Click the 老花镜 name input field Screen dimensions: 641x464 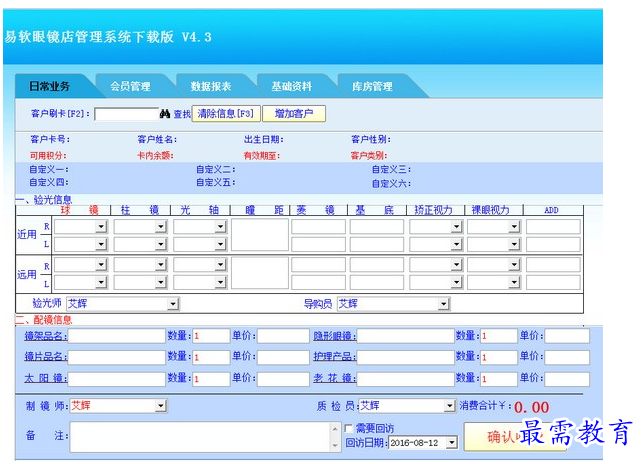tap(406, 379)
